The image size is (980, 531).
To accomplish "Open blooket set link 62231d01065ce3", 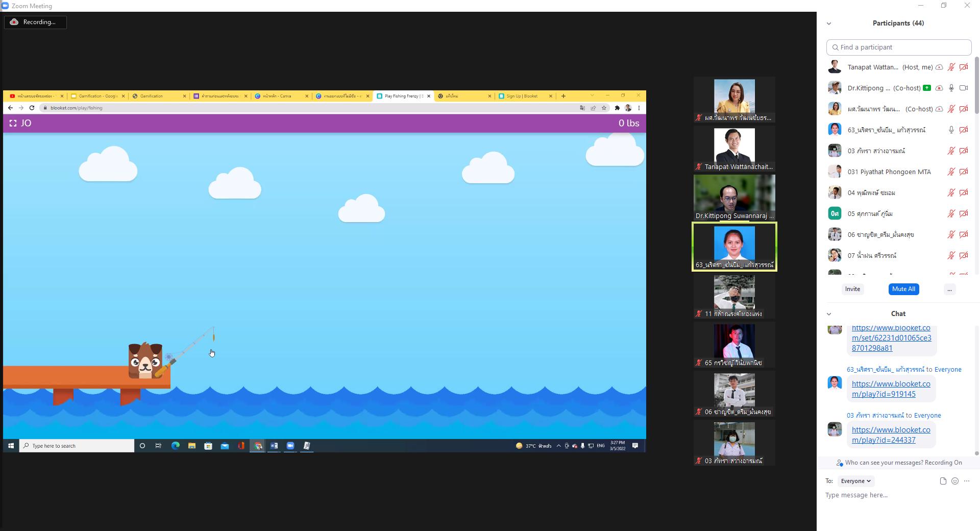I will pos(891,338).
